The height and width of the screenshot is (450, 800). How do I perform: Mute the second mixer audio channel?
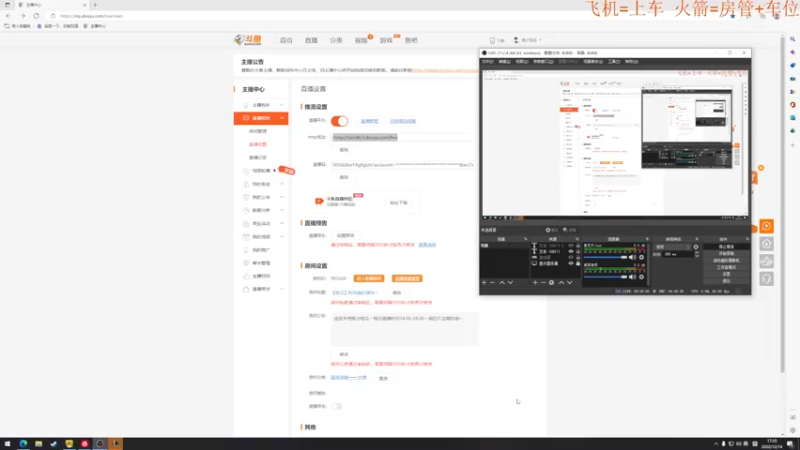coord(633,277)
